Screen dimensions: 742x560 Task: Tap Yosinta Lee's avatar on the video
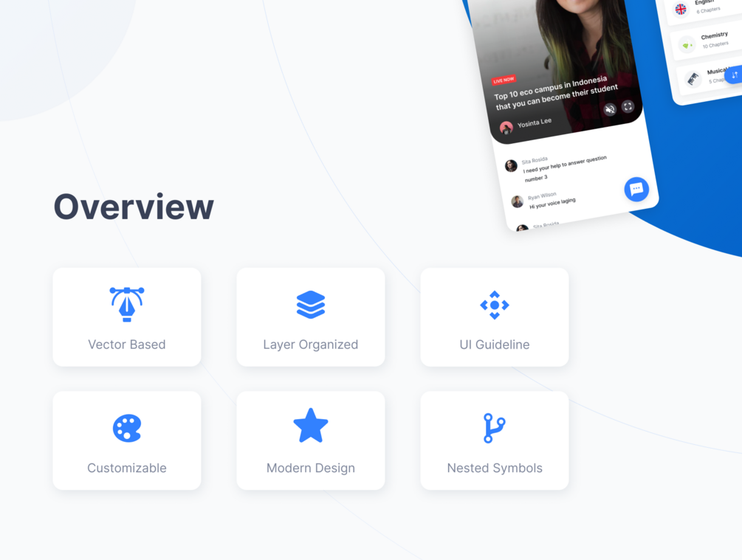coord(506,128)
